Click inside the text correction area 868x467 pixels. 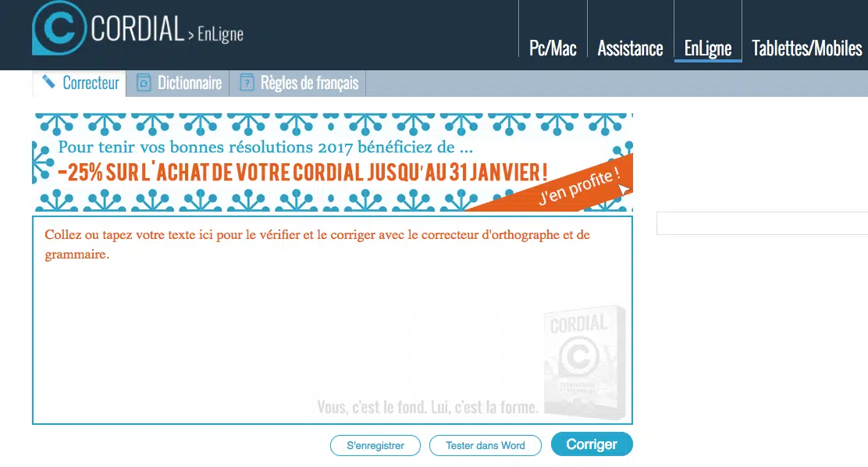click(333, 320)
